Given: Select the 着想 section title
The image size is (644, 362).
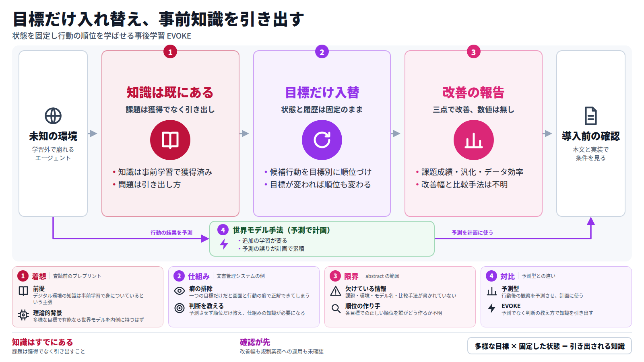Looking at the screenshot, I should pos(39,276).
